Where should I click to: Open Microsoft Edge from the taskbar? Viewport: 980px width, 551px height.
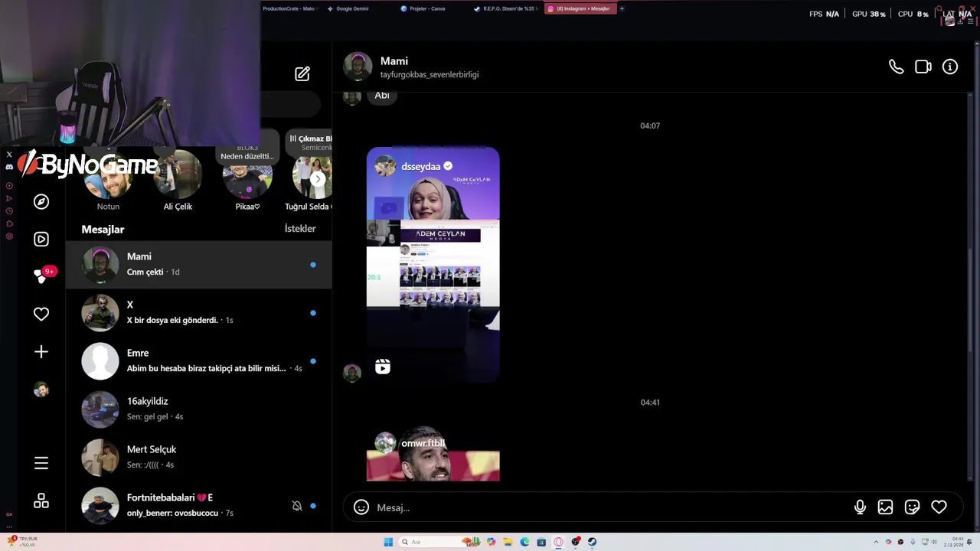(x=524, y=542)
